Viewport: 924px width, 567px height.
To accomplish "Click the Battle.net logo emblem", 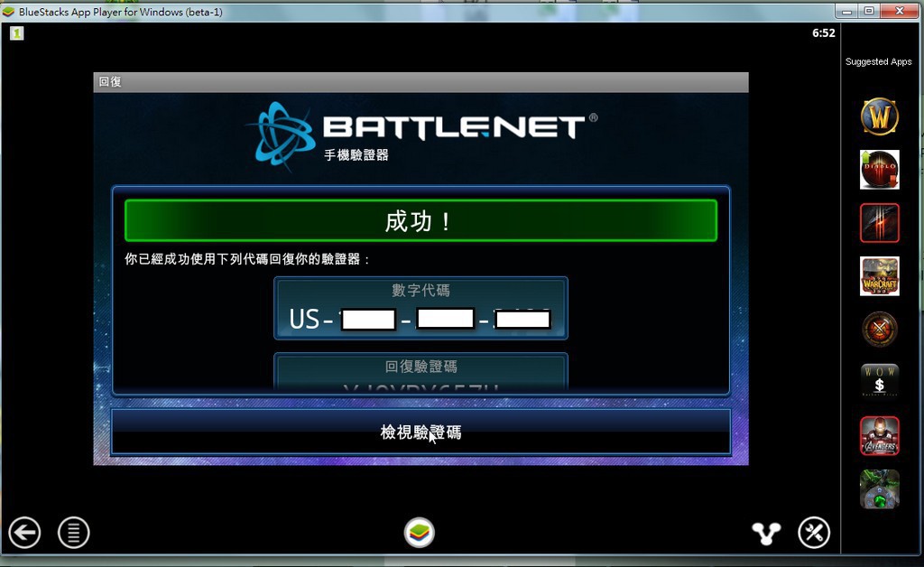I will click(281, 136).
